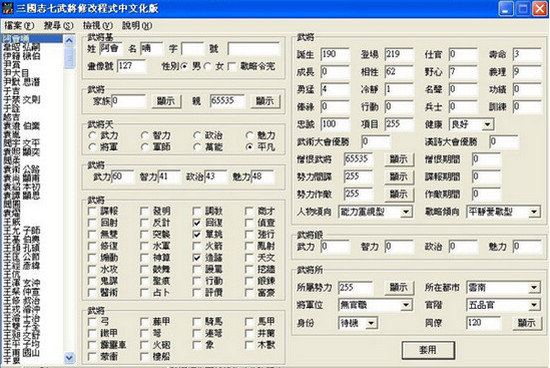
Task: Open the 檔案 menu
Action: [19, 26]
